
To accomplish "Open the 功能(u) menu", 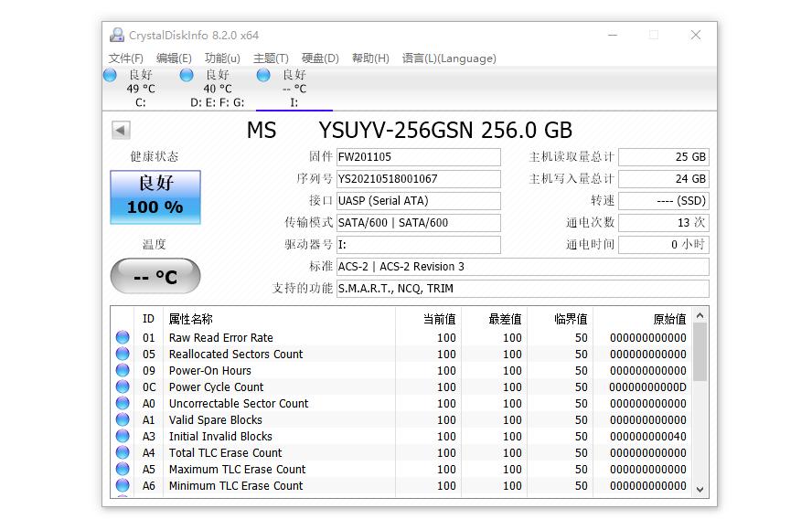I will click(x=222, y=58).
